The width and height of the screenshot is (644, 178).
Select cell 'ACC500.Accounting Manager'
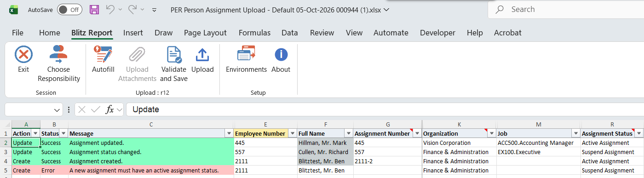click(x=538, y=143)
